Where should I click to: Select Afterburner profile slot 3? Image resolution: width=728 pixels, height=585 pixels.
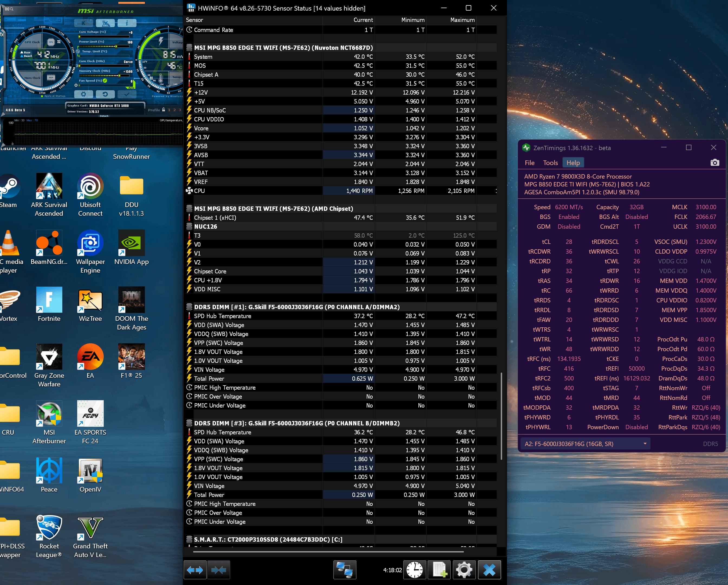click(x=180, y=110)
